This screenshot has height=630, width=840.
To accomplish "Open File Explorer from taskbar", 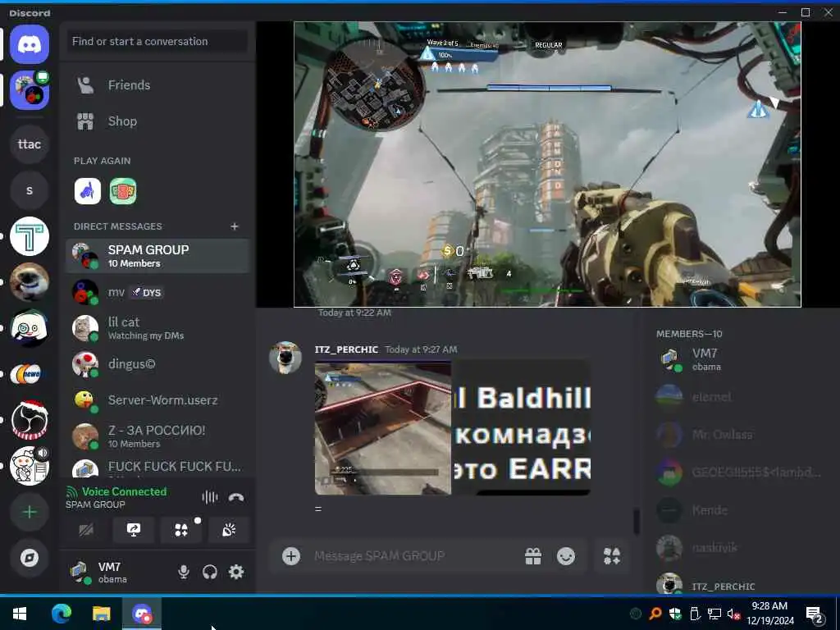I will coord(101,614).
